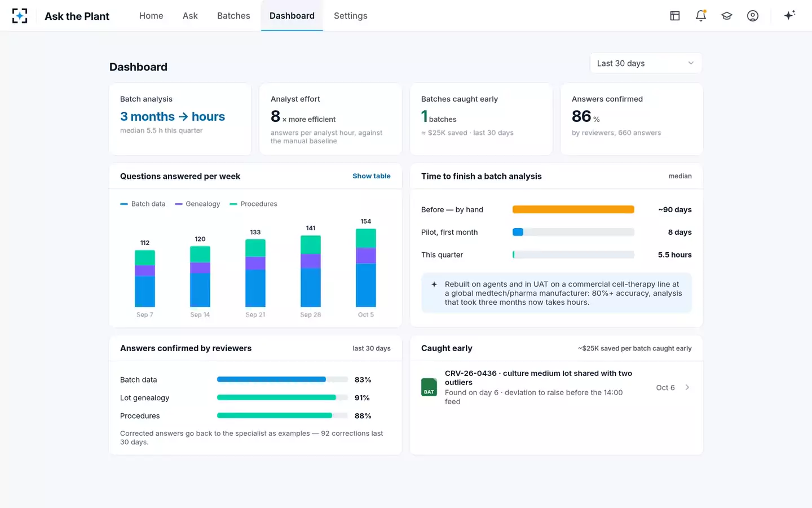Viewport: 812px width, 508px height.
Task: Open the user account profile icon
Action: [753, 16]
